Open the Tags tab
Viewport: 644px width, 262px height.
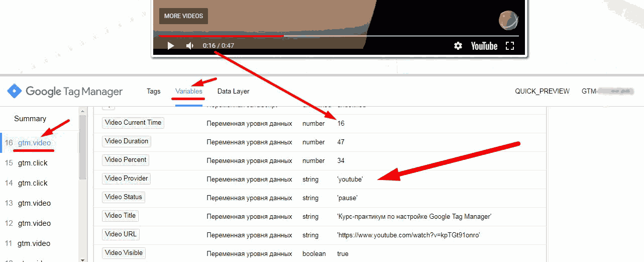pyautogui.click(x=154, y=92)
